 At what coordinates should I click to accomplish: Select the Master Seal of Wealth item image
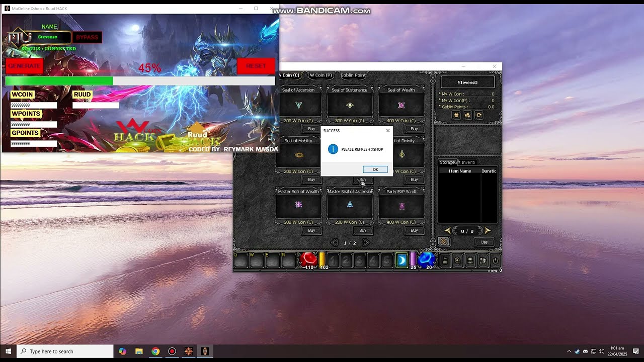298,206
